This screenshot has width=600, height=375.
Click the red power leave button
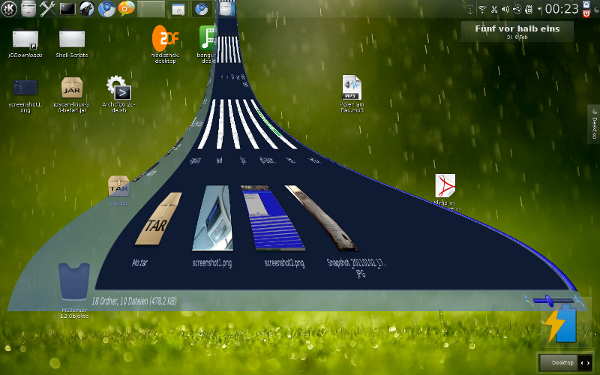(587, 14)
